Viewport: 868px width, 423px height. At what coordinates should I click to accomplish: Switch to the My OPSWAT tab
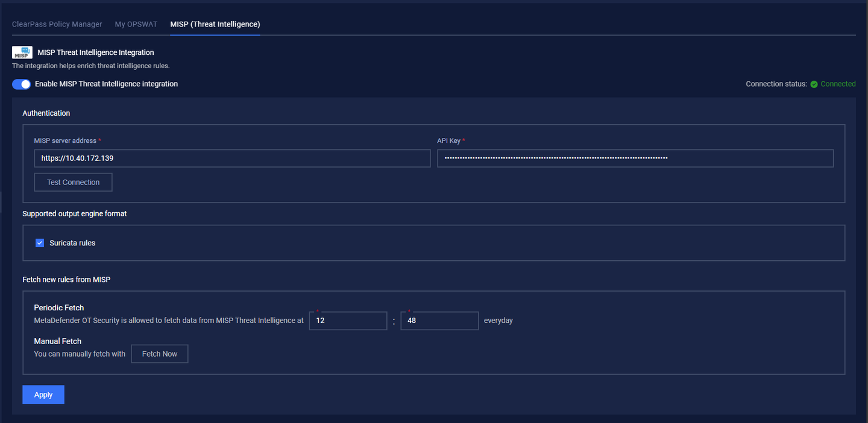point(136,24)
